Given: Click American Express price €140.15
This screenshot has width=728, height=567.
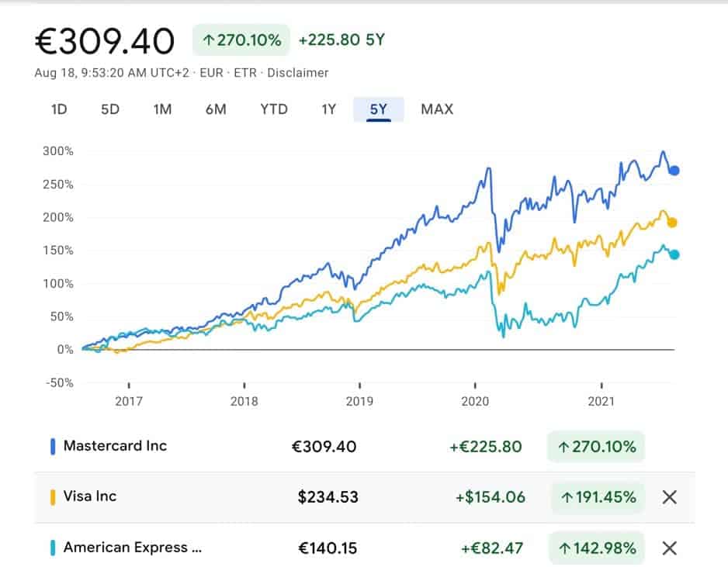Looking at the screenshot, I should click(x=328, y=548).
